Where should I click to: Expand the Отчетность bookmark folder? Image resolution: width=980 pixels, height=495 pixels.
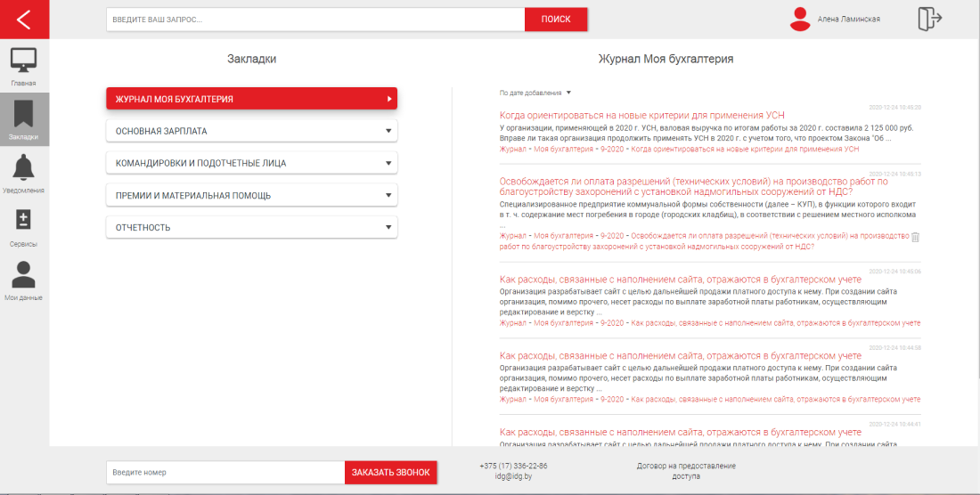tap(251, 227)
